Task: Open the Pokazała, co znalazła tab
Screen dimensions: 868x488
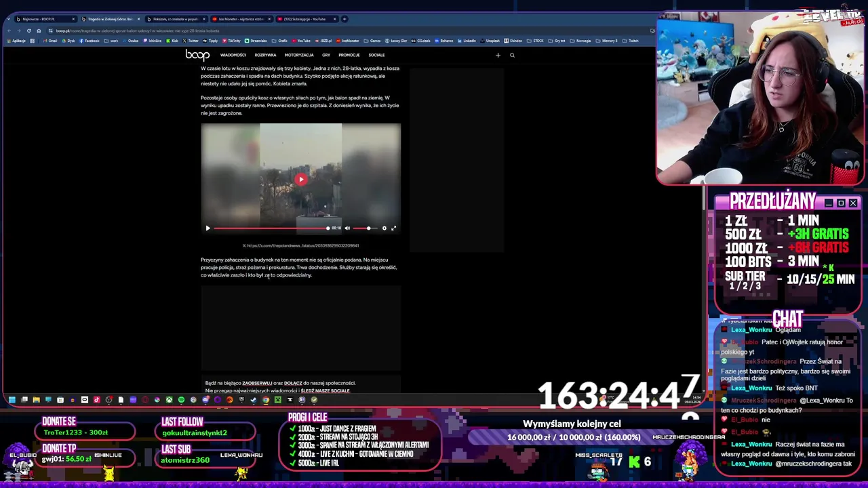Action: click(175, 19)
